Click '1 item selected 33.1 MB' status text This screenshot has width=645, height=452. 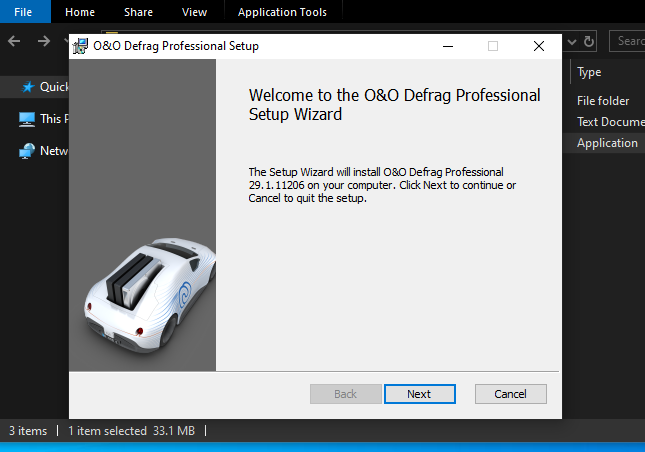[131, 431]
